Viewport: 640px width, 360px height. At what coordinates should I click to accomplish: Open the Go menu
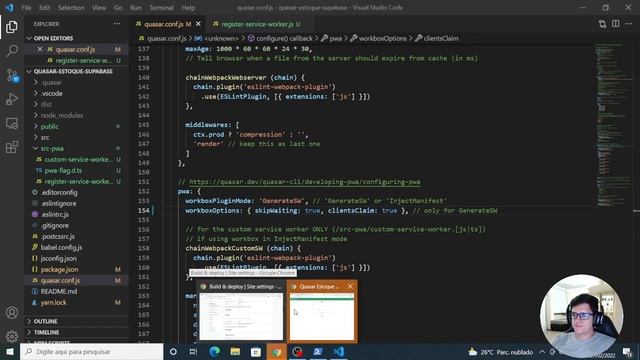click(x=118, y=8)
